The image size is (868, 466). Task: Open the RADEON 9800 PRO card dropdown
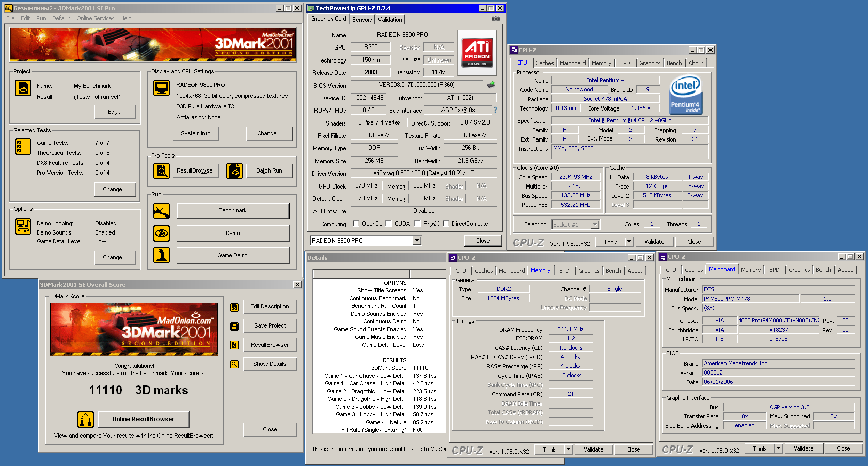(417, 241)
